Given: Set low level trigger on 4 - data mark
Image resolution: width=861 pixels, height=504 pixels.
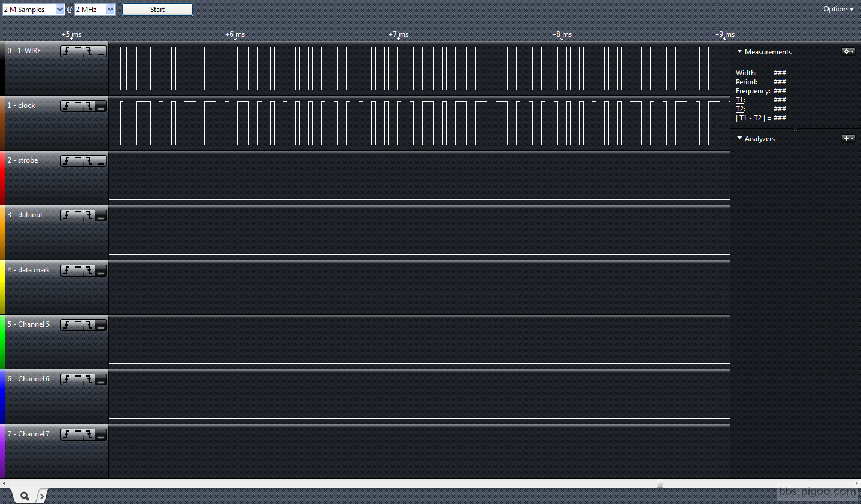Looking at the screenshot, I should coord(101,271).
